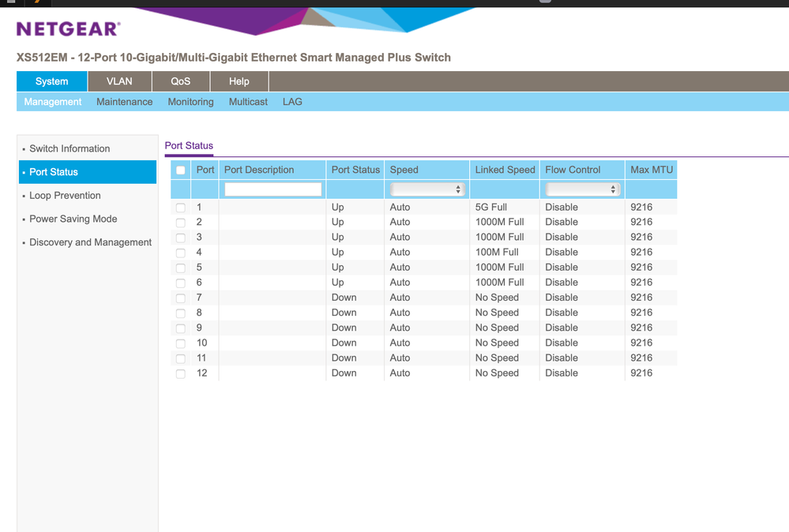The height and width of the screenshot is (532, 789).
Task: Check the select-all ports header checkbox
Action: click(x=181, y=170)
